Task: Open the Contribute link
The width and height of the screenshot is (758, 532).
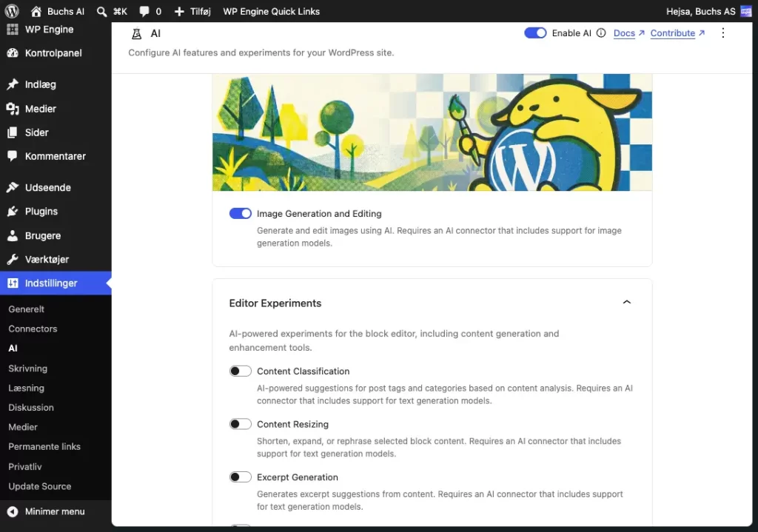Action: click(677, 33)
